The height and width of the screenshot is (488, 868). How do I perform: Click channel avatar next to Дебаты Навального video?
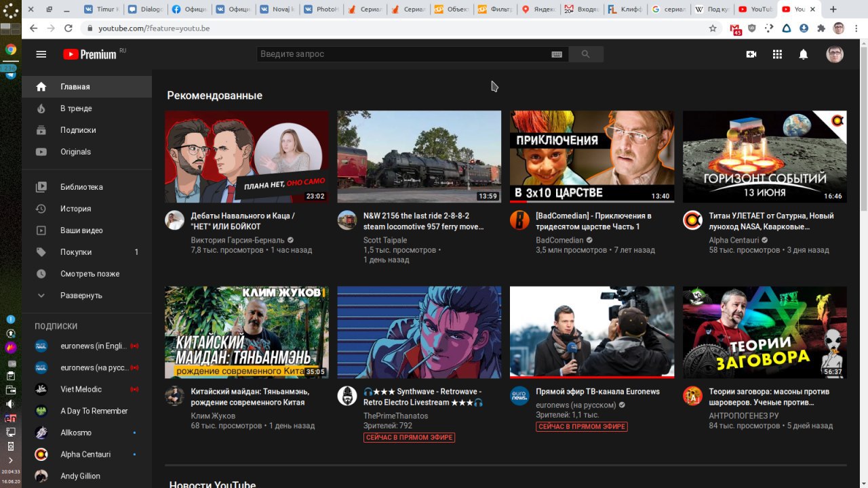point(175,220)
